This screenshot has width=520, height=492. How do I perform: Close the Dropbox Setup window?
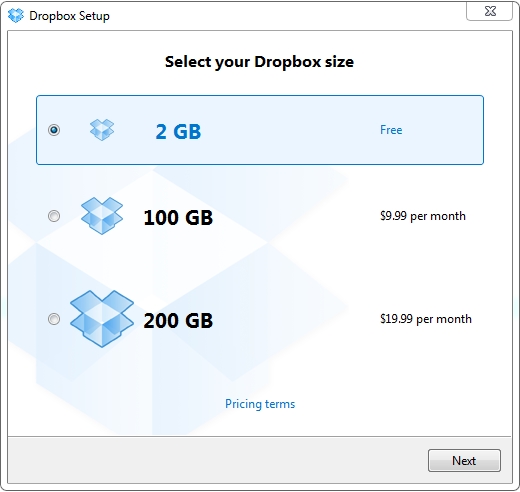tap(489, 11)
